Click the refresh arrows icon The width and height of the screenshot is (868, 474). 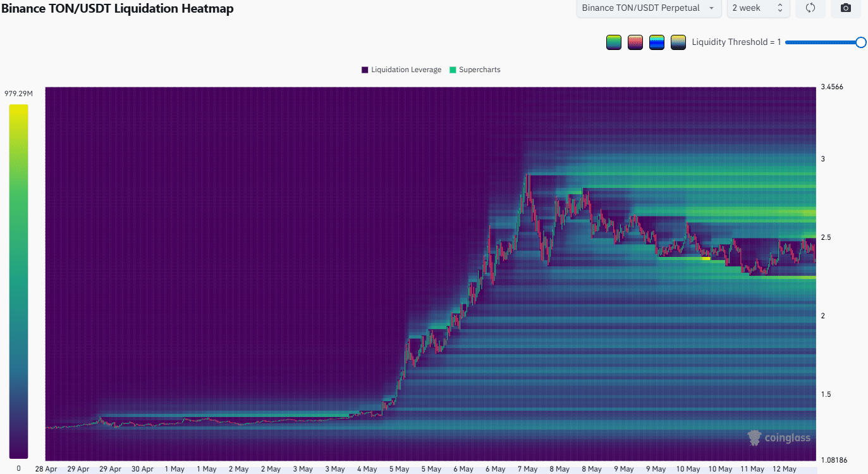pyautogui.click(x=810, y=8)
